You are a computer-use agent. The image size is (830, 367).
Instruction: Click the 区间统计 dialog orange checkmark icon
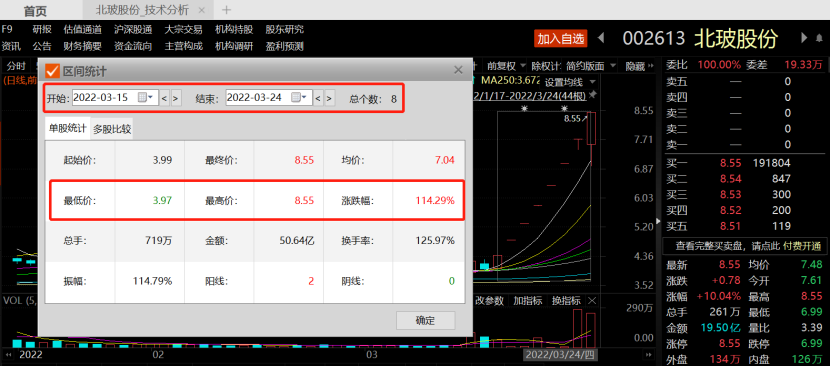pos(52,70)
